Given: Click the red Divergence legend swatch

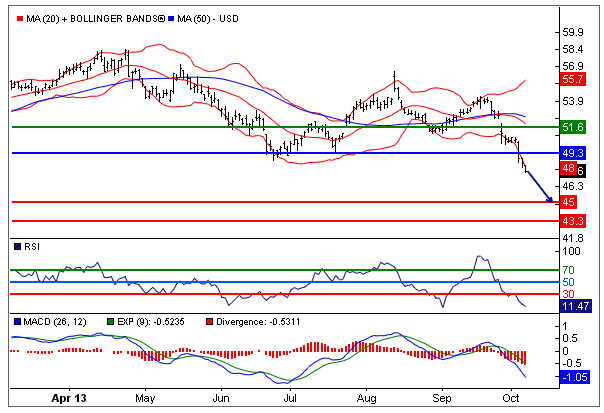Looking at the screenshot, I should pyautogui.click(x=210, y=321).
